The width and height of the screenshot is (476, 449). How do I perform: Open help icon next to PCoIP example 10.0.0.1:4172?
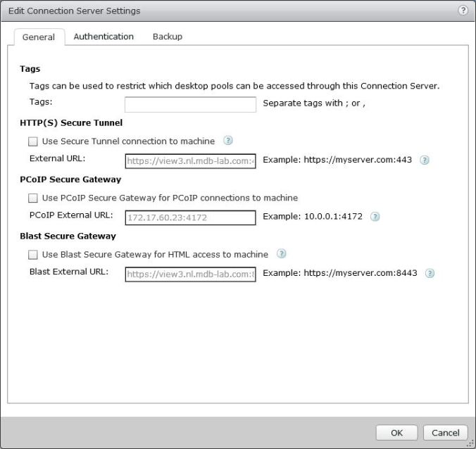375,217
